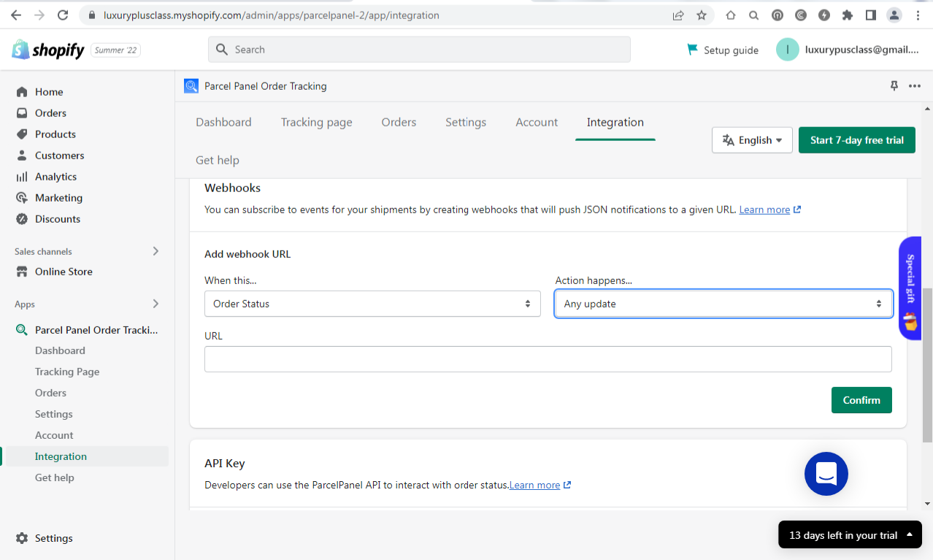Switch to the Account tab
This screenshot has height=560, width=933.
(537, 122)
